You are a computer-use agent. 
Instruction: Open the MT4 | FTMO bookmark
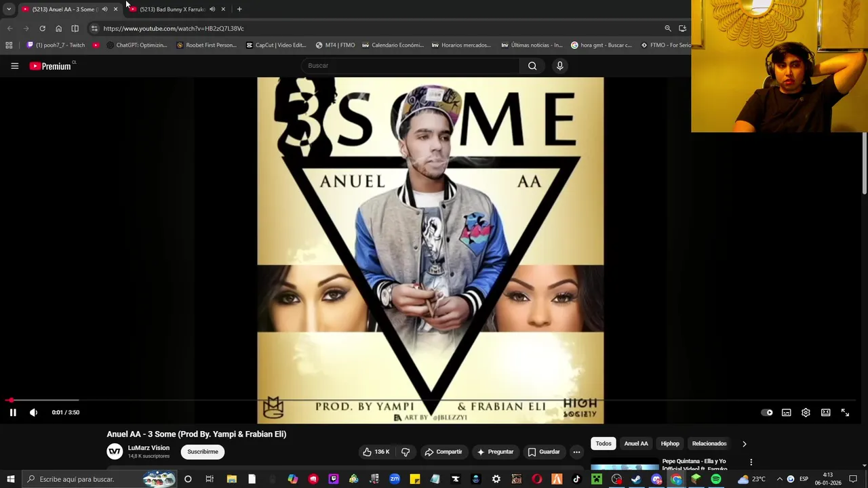point(336,45)
